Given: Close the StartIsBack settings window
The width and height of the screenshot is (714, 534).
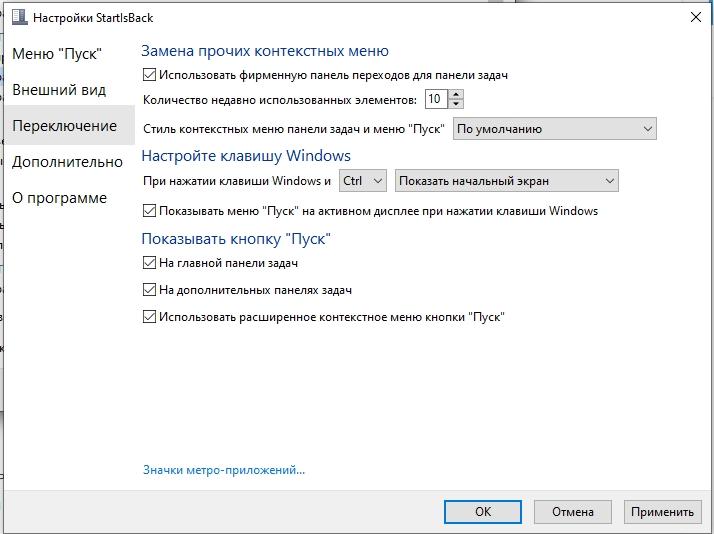Looking at the screenshot, I should point(696,17).
